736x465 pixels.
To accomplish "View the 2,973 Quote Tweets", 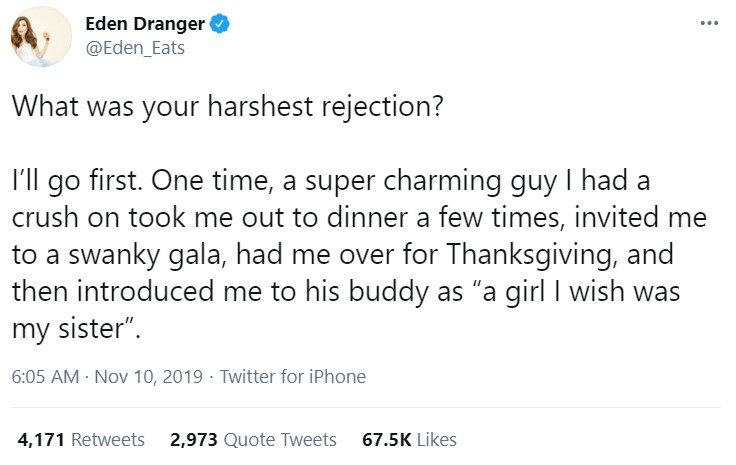I will [x=253, y=439].
